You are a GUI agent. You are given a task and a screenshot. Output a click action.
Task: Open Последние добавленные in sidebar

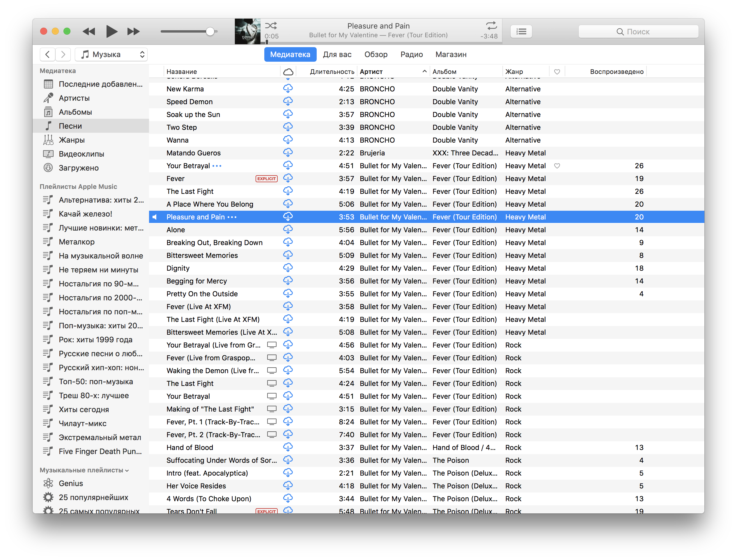[91, 84]
